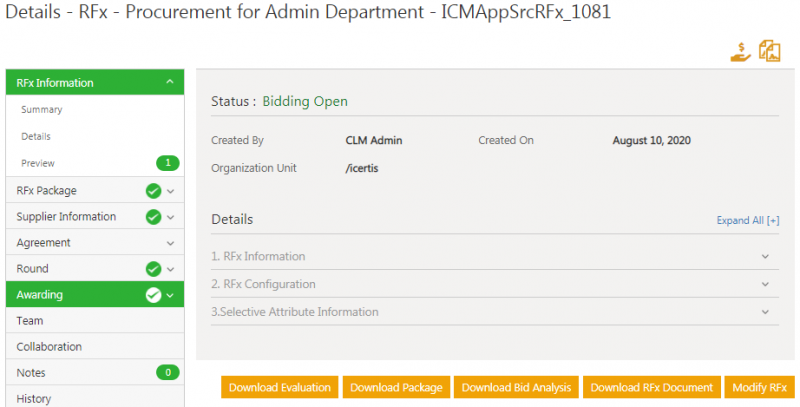
Task: Click the Download Bid Analysis button
Action: coord(516,388)
